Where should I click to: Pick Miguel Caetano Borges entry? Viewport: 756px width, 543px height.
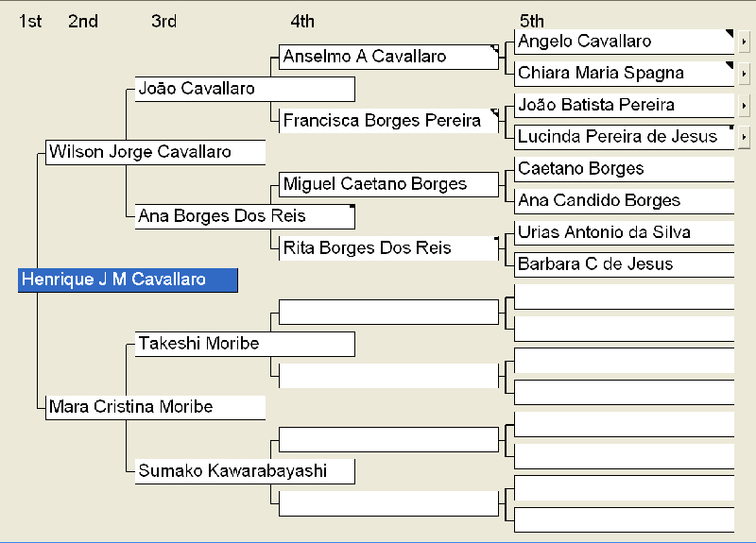(x=388, y=184)
